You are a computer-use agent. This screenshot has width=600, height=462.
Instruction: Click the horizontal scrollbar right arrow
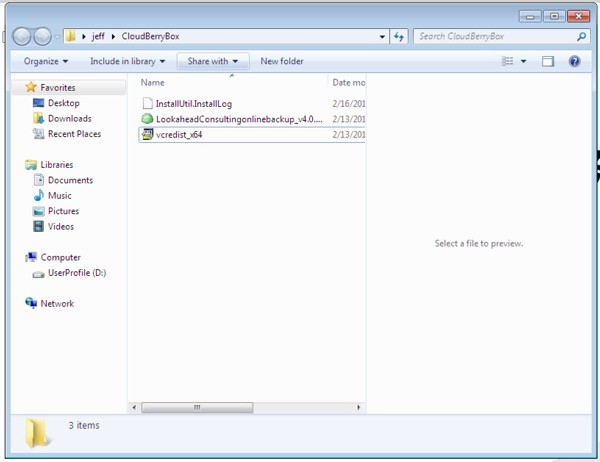point(359,407)
